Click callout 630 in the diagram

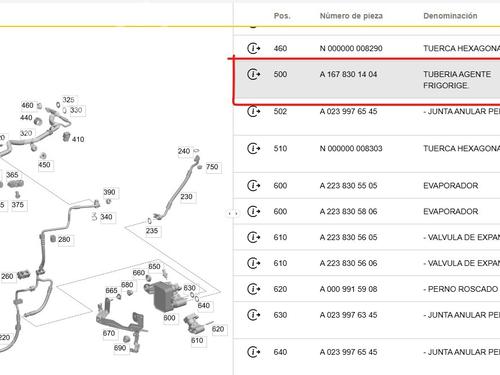click(x=189, y=288)
